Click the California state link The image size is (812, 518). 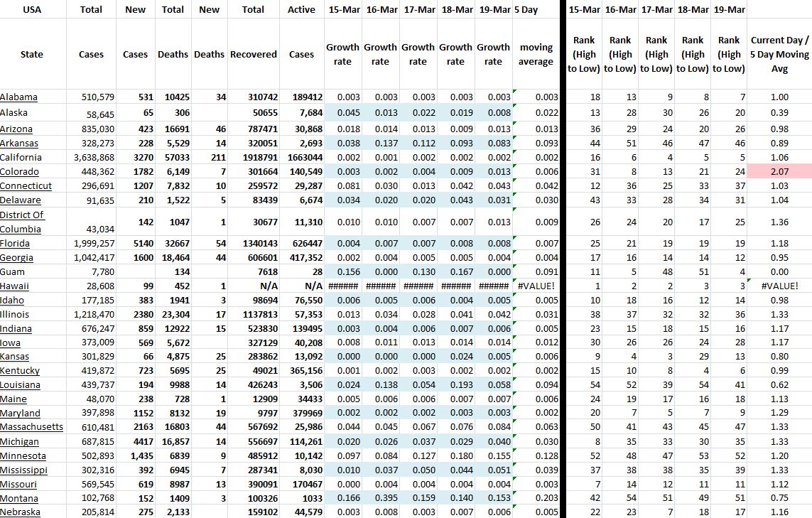tap(21, 158)
